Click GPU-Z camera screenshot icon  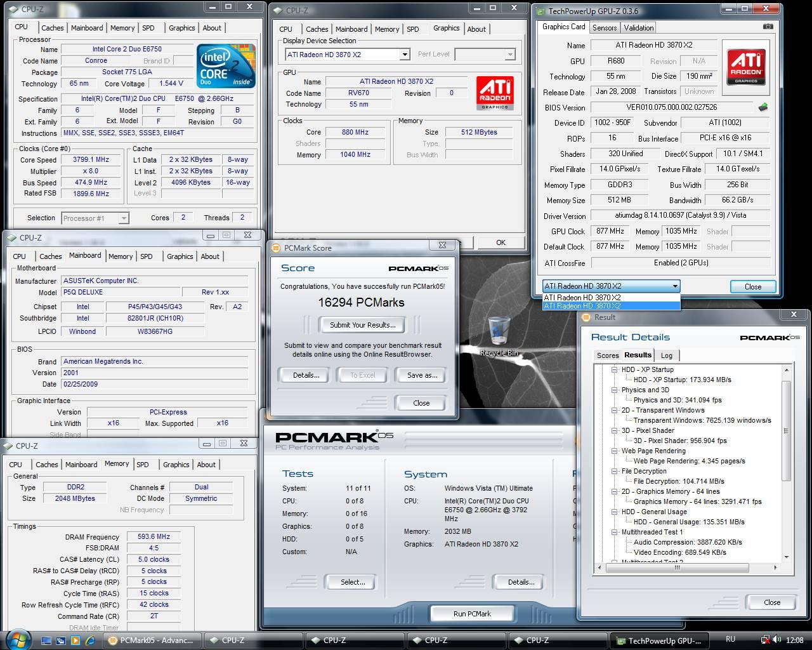click(x=768, y=27)
